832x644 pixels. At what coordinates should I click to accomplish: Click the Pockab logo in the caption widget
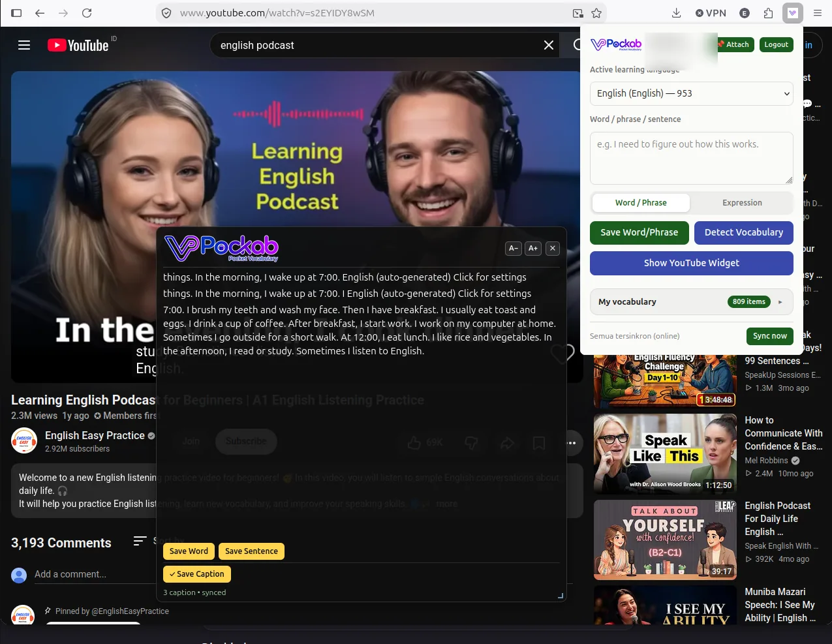pyautogui.click(x=221, y=248)
